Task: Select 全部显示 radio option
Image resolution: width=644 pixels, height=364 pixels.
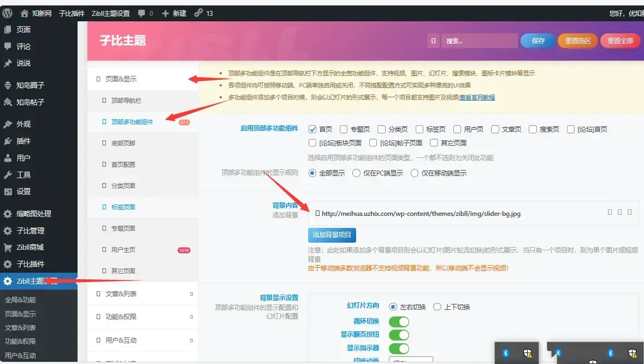Action: (312, 173)
